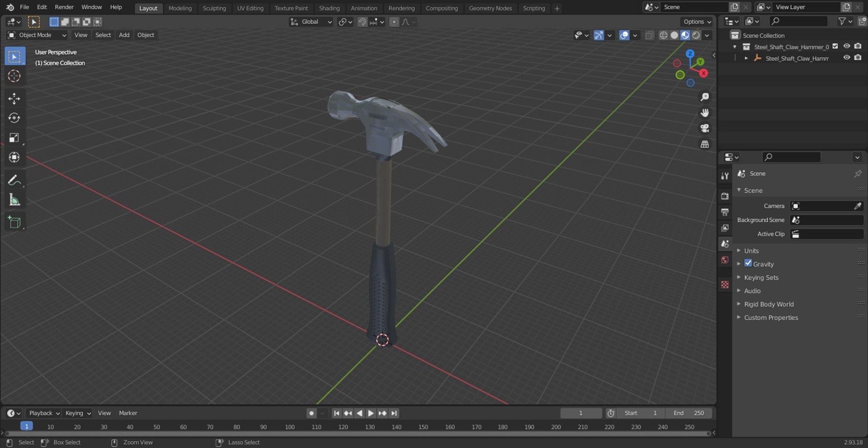Open the World properties tab
868x448 pixels.
coord(725,260)
